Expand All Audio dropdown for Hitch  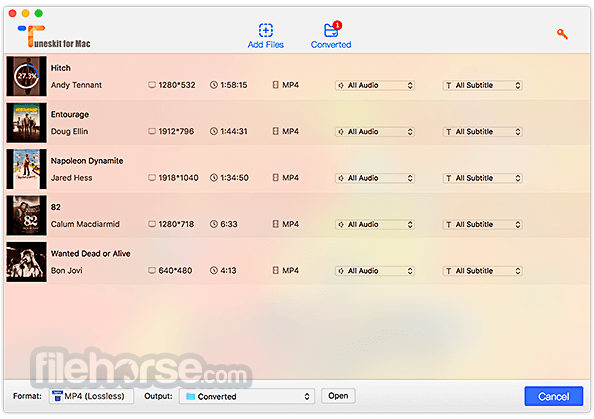375,85
